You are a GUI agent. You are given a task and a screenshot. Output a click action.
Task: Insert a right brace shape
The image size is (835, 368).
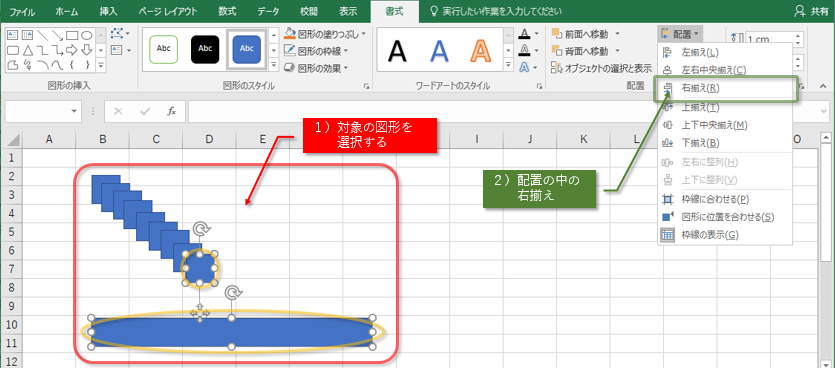pos(86,65)
